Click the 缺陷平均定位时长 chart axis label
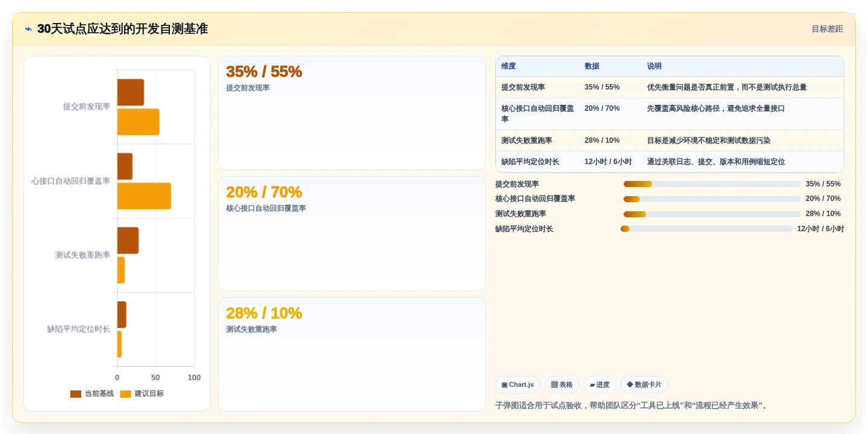 (x=79, y=329)
